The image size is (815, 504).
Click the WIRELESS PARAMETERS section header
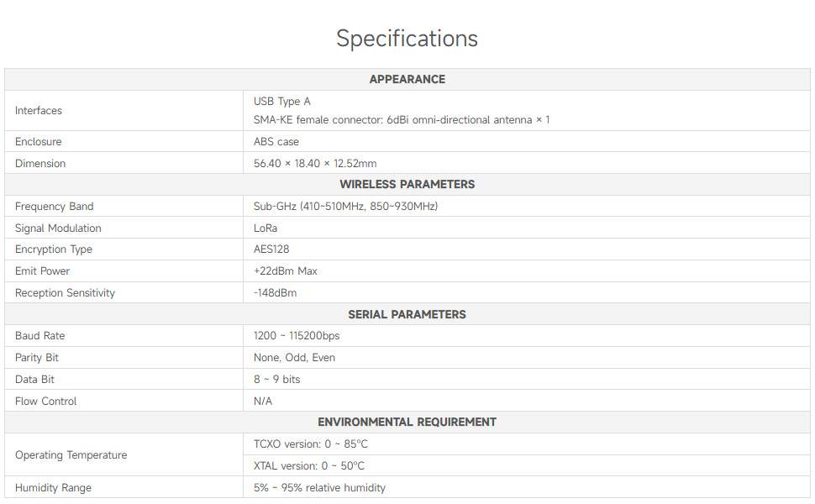point(407,185)
